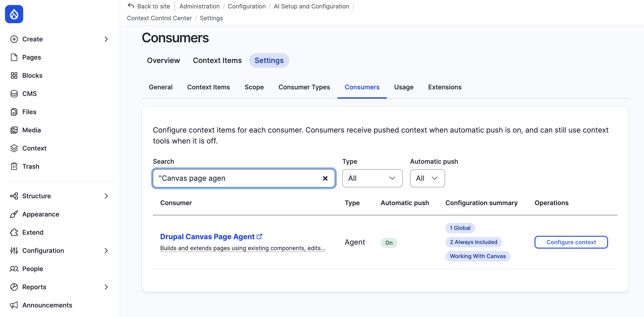This screenshot has height=317, width=644.
Task: Select the Scope sub-tab
Action: (254, 87)
